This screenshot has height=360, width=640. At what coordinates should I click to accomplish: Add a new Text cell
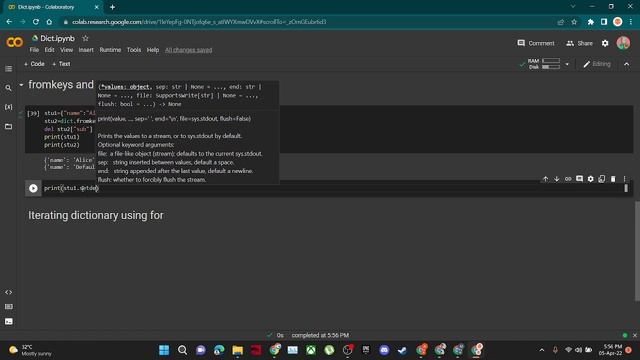point(61,64)
